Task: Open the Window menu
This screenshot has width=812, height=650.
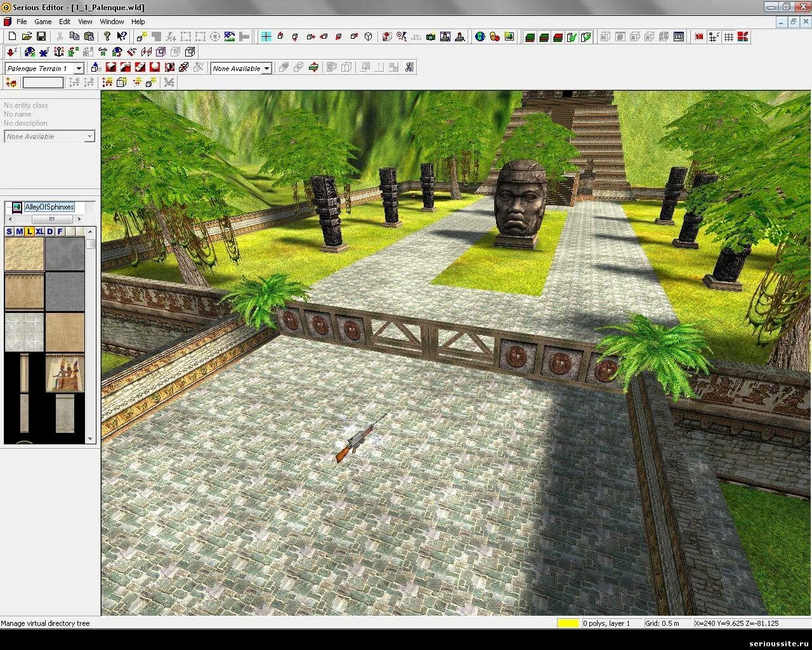Action: [x=112, y=22]
